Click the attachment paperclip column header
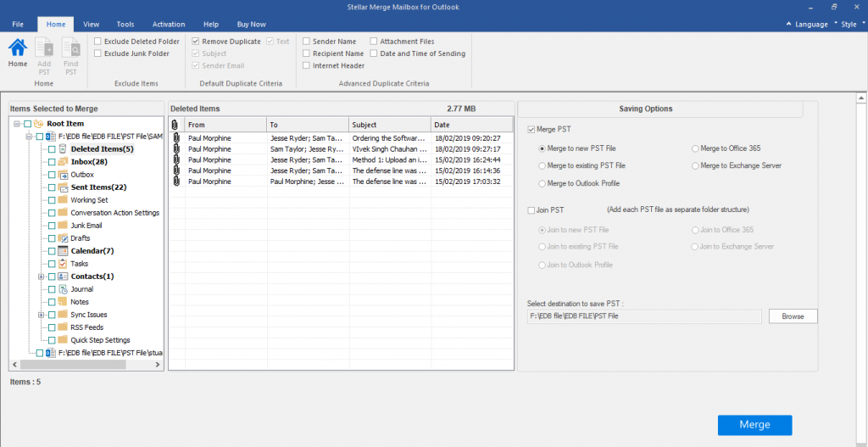This screenshot has width=868, height=447. pyautogui.click(x=176, y=125)
